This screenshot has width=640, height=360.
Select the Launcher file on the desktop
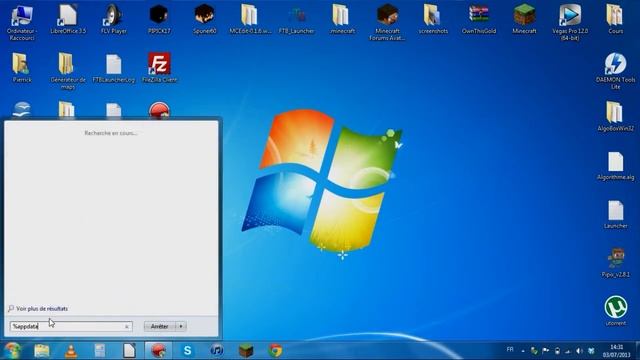click(x=615, y=215)
